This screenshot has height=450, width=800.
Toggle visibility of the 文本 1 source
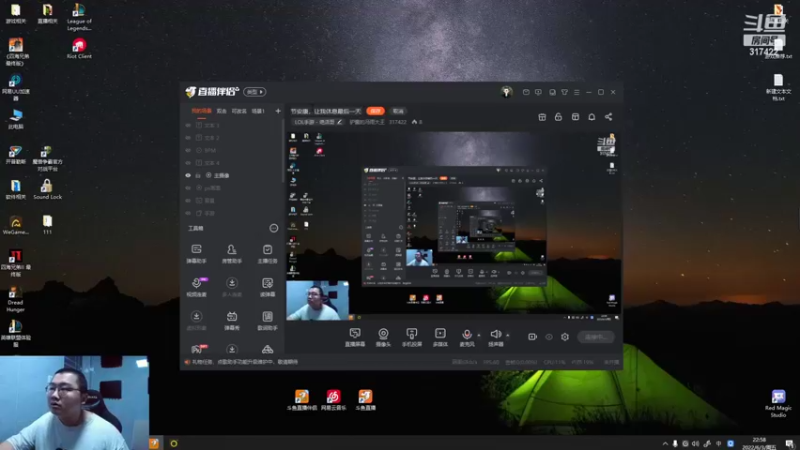pos(188,125)
